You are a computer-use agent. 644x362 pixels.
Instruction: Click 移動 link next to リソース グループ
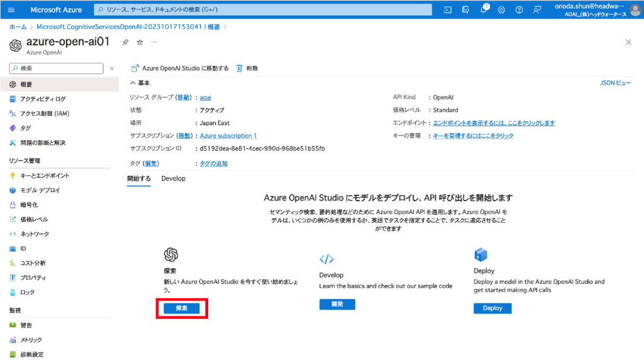point(183,97)
